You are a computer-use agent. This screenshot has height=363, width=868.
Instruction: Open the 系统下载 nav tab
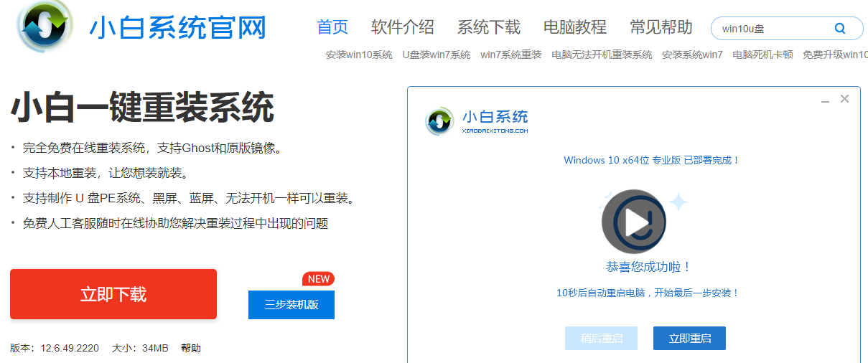click(489, 27)
